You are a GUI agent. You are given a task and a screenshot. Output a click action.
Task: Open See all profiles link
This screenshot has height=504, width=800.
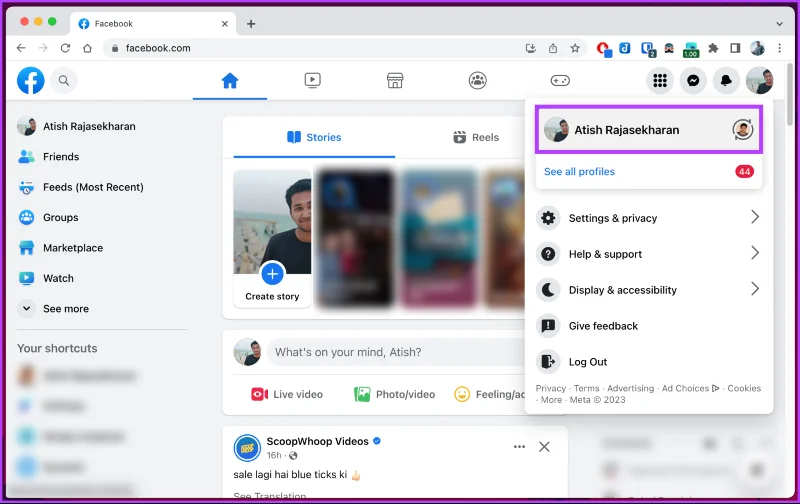click(579, 171)
